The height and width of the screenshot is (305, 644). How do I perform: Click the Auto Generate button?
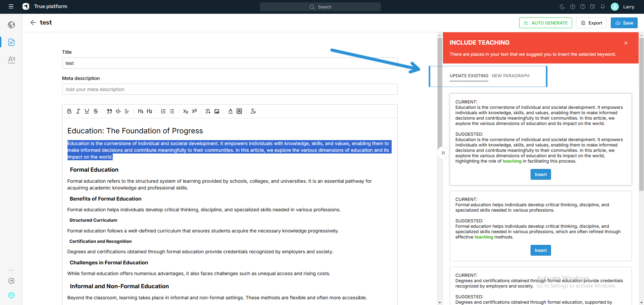[x=545, y=23]
